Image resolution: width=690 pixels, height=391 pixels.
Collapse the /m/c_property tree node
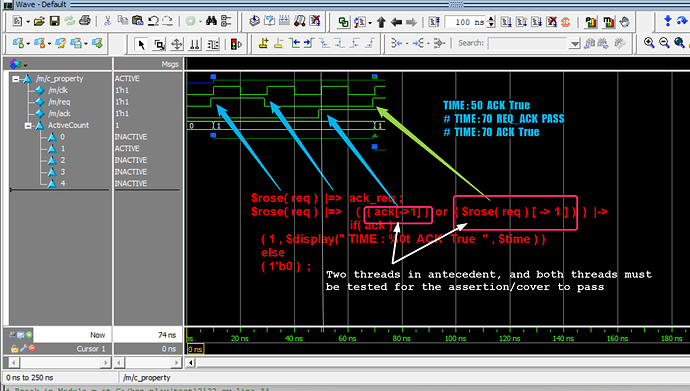[x=16, y=79]
